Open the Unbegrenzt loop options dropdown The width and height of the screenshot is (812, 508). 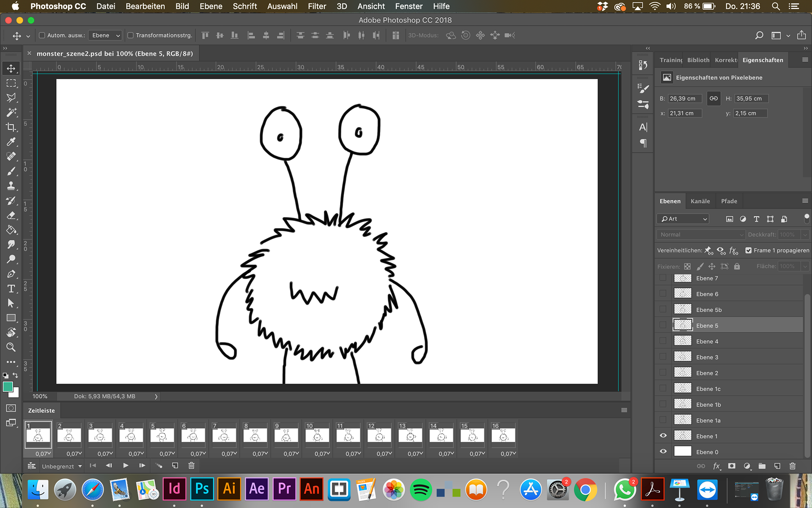[62, 466]
